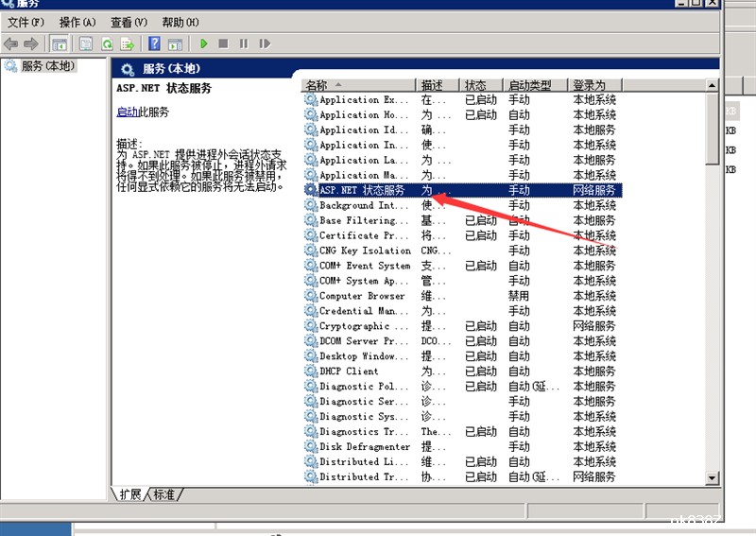
Task: Open the 操作(A) menu
Action: (x=77, y=22)
